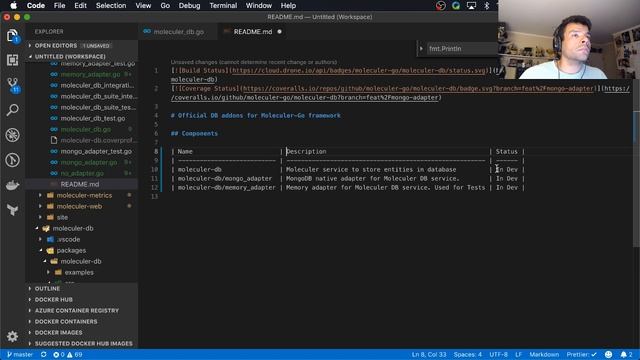Open the Source Control view with badge
640x360 pixels.
13,85
